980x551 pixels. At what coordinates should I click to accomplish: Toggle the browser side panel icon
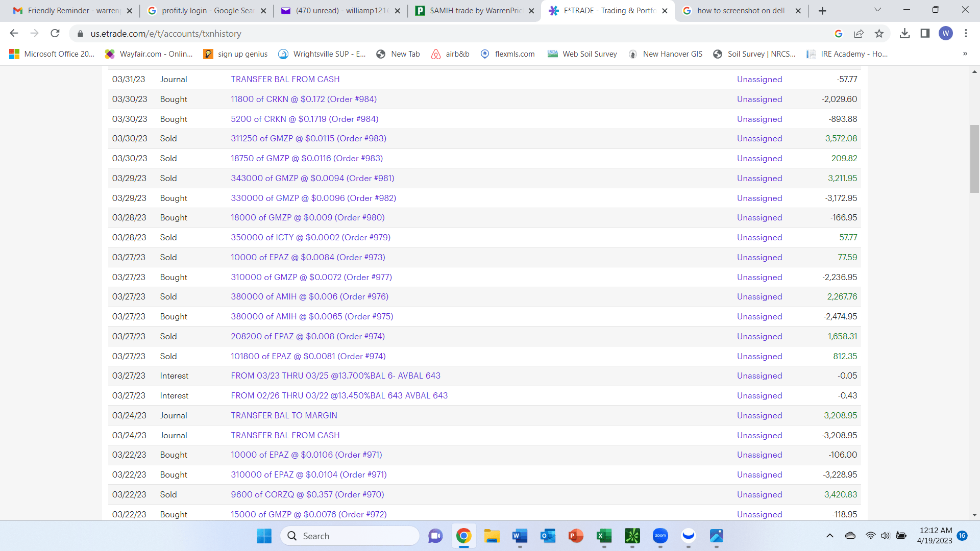pos(925,34)
